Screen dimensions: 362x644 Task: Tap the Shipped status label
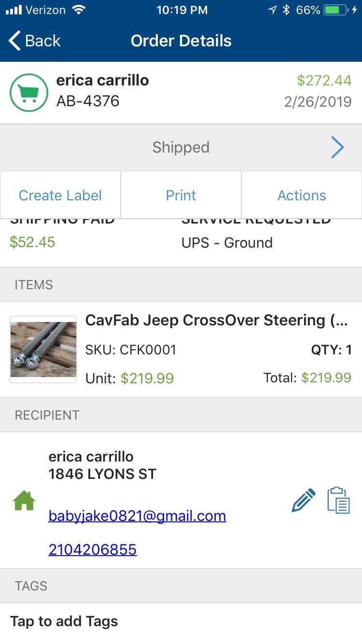181,148
